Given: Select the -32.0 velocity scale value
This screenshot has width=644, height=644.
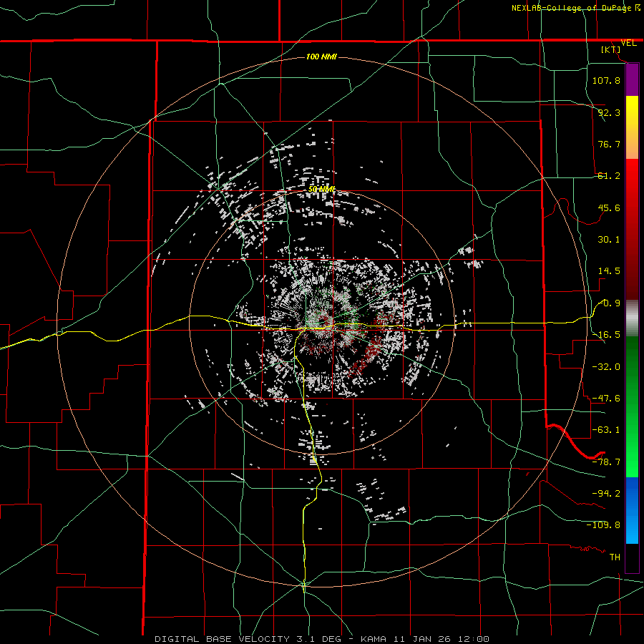Looking at the screenshot, I should coord(606,367).
